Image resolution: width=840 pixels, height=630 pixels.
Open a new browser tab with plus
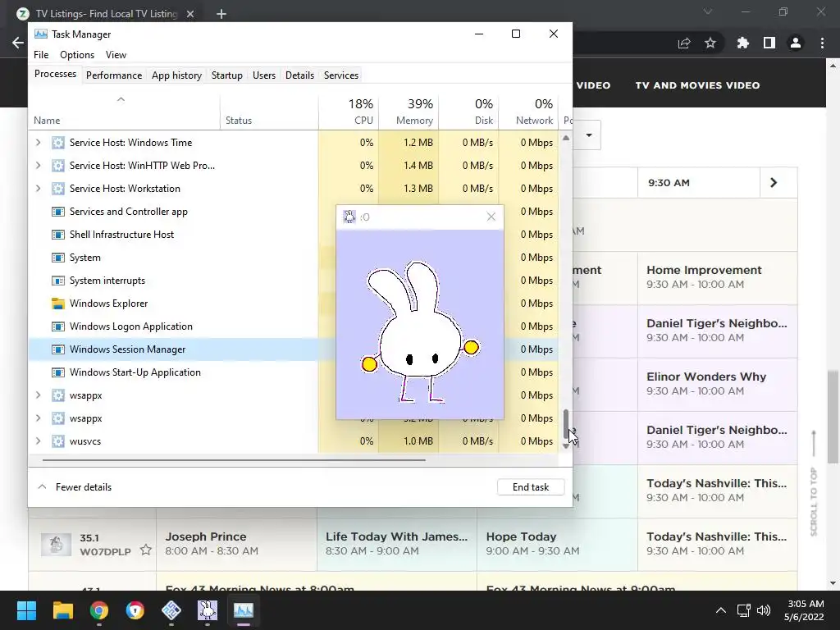click(x=221, y=14)
